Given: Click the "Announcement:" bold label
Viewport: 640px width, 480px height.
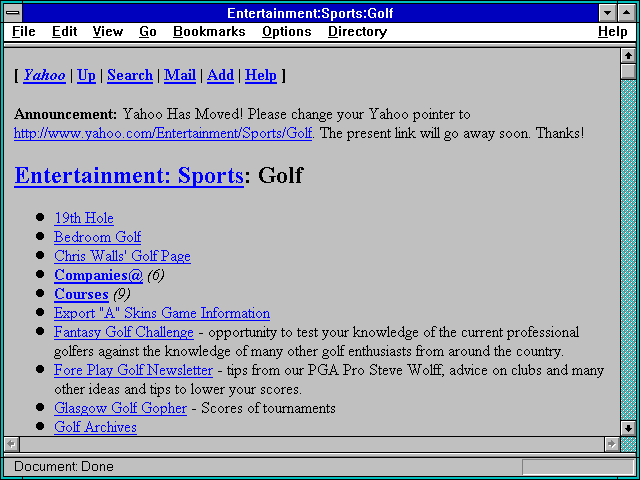Looking at the screenshot, I should pos(65,114).
